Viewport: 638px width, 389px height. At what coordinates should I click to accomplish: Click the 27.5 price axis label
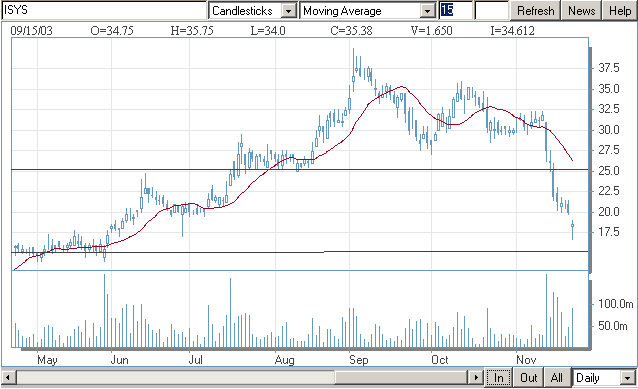click(609, 150)
